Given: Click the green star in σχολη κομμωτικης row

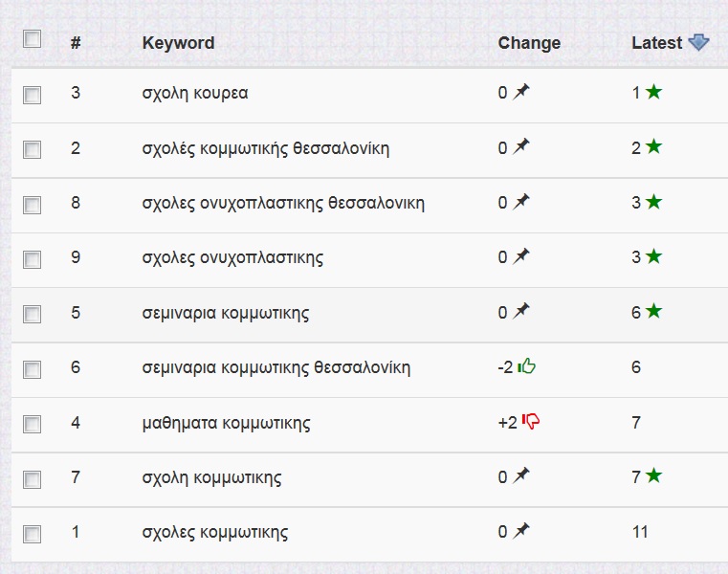Looking at the screenshot, I should click(653, 476).
